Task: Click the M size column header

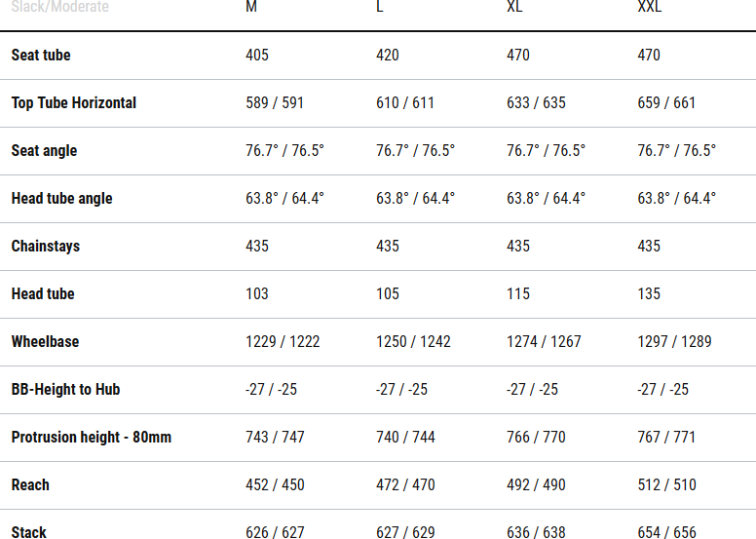Action: coord(251,7)
